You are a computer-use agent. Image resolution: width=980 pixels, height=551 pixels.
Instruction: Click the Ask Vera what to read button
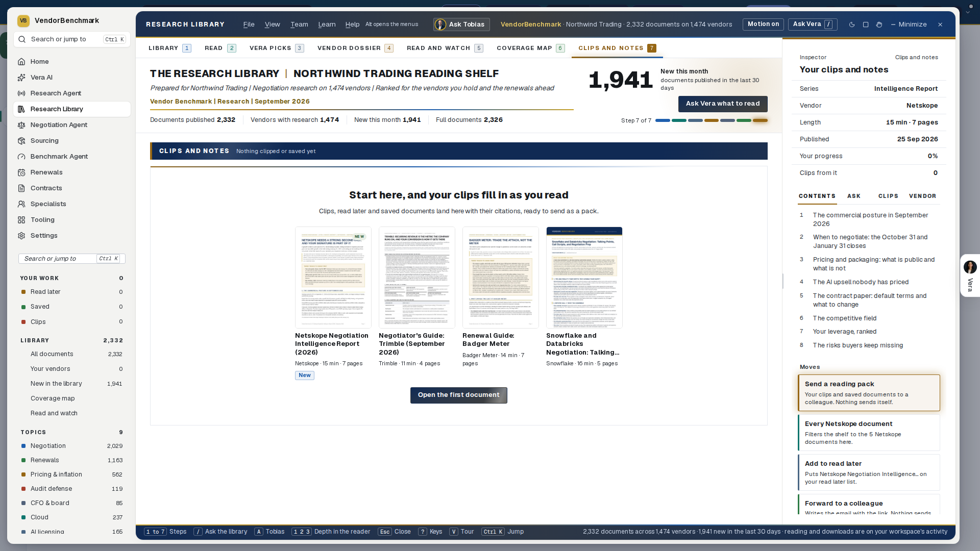pos(723,104)
